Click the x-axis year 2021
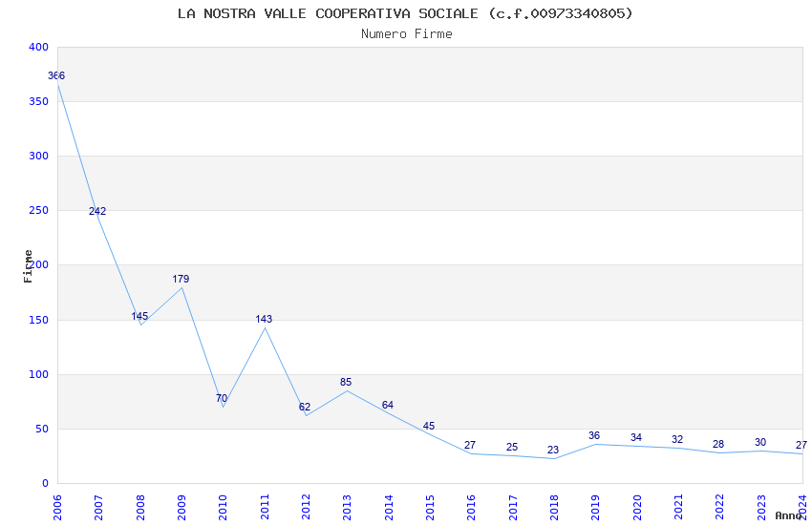812x525 pixels. [678, 508]
